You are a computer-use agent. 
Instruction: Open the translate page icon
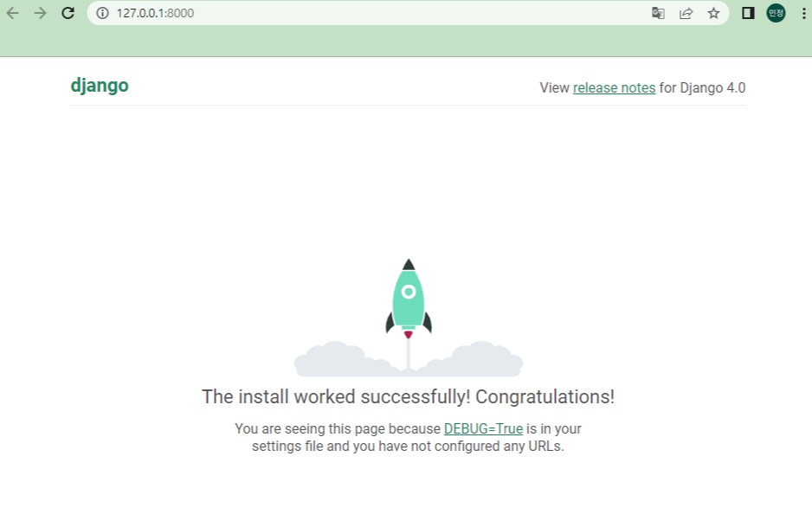coord(658,13)
